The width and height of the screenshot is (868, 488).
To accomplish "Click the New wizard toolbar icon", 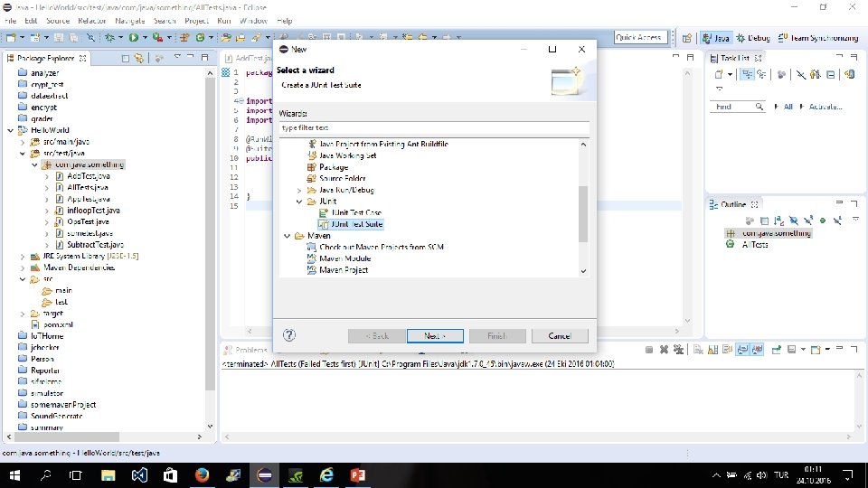I will pyautogui.click(x=11, y=38).
